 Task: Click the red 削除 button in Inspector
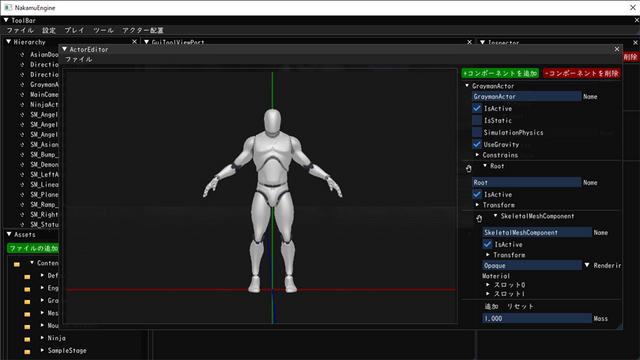631,57
